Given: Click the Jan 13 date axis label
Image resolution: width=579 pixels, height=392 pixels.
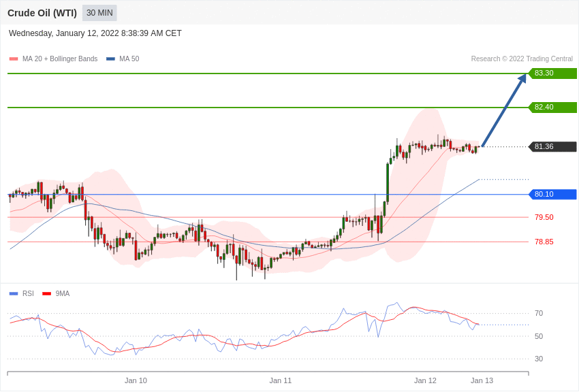Looking at the screenshot, I should pyautogui.click(x=482, y=380).
